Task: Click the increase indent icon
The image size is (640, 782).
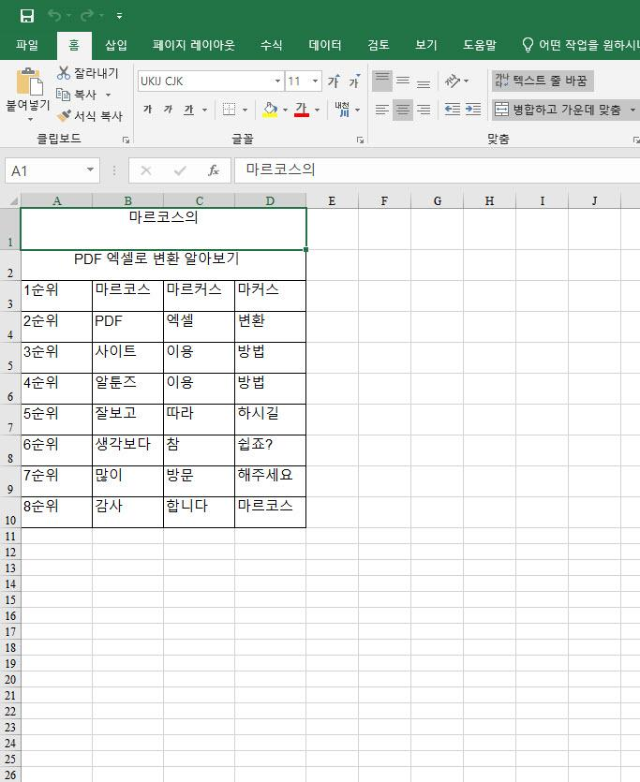Action: click(x=473, y=109)
